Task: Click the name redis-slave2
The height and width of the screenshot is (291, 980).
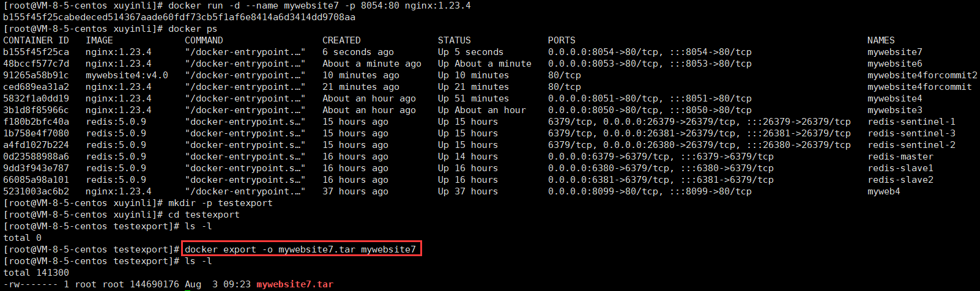Action: [x=900, y=180]
